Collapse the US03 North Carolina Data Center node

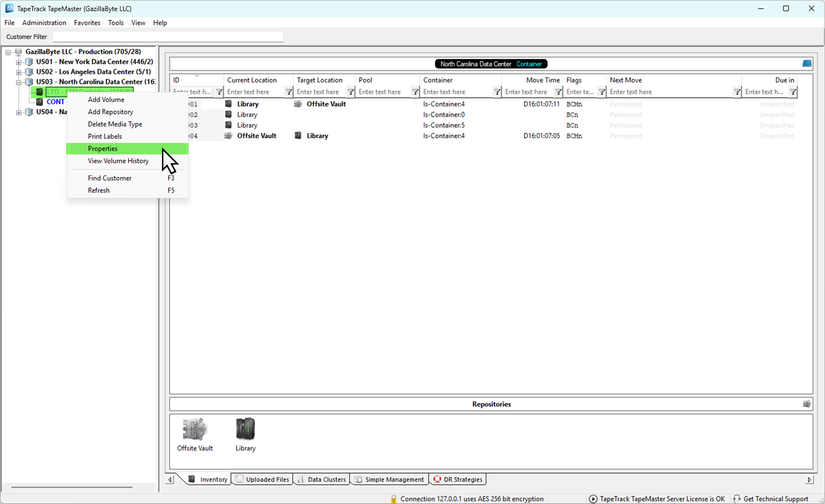click(x=19, y=82)
